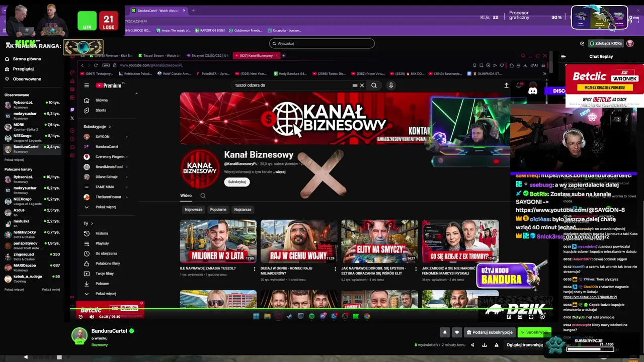Open meduska channel in Polecane kanały

[32, 223]
